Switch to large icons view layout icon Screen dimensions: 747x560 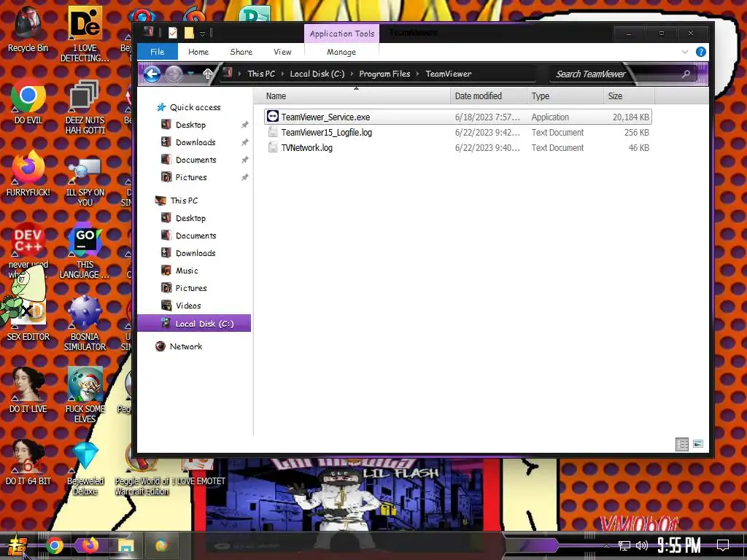pyautogui.click(x=698, y=444)
